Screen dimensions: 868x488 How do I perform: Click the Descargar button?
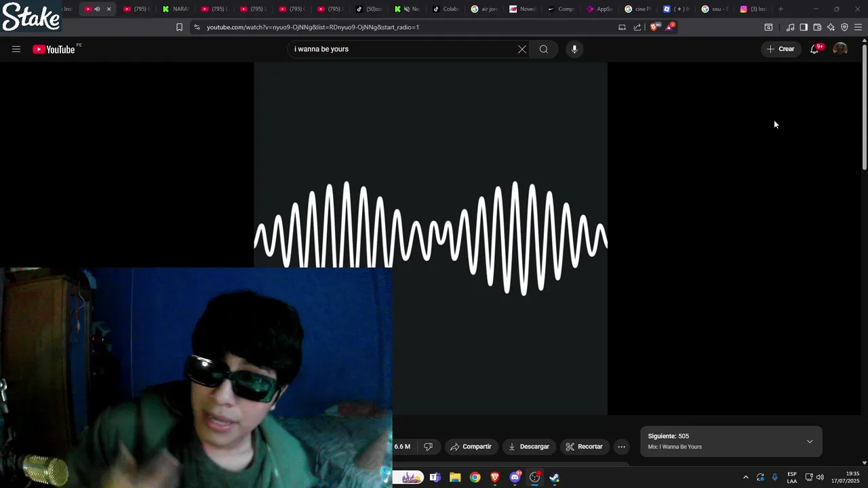[x=529, y=447]
